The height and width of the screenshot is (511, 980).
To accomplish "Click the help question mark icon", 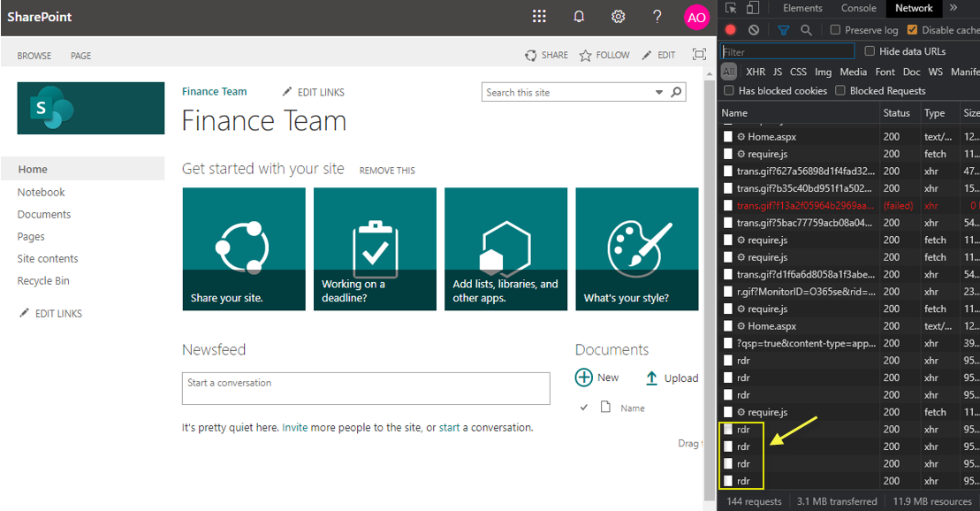I will (657, 16).
